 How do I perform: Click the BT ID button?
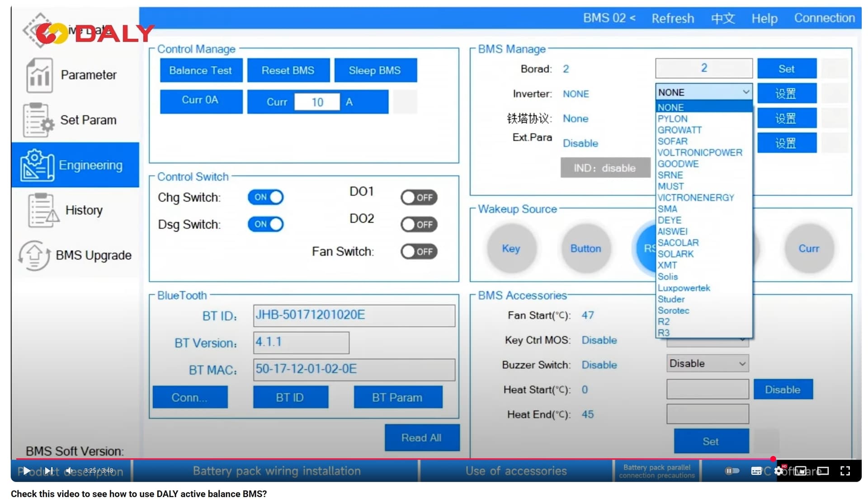[290, 398]
